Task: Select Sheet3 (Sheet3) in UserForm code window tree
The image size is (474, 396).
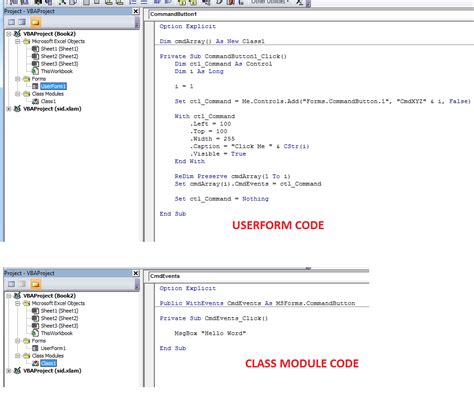Action: coord(59,64)
